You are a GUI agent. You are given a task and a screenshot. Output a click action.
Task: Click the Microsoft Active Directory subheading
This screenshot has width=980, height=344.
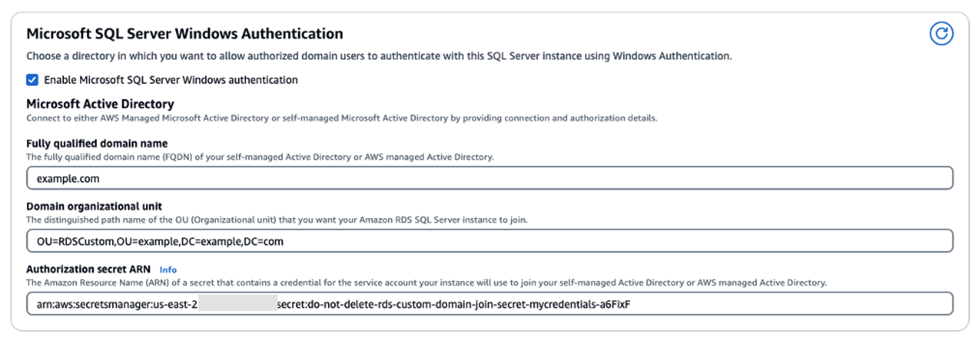pos(100,104)
